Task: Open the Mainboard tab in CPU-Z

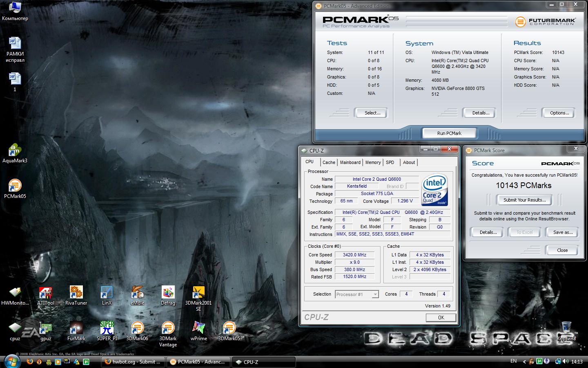Action: tap(350, 162)
